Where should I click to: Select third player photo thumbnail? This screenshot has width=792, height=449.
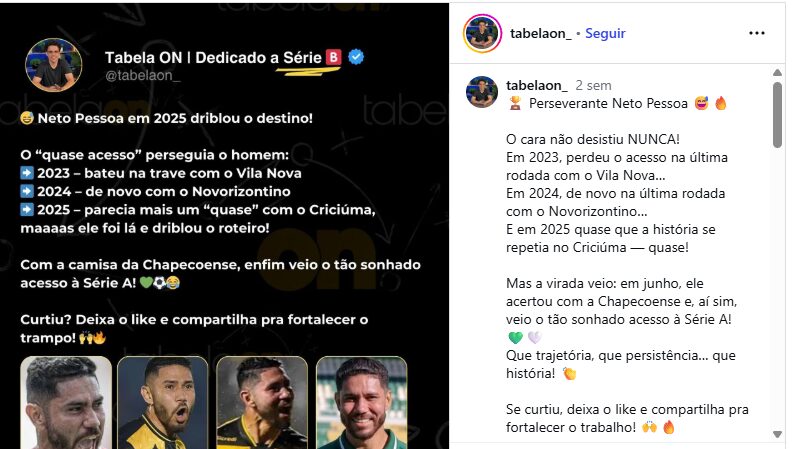(262, 403)
